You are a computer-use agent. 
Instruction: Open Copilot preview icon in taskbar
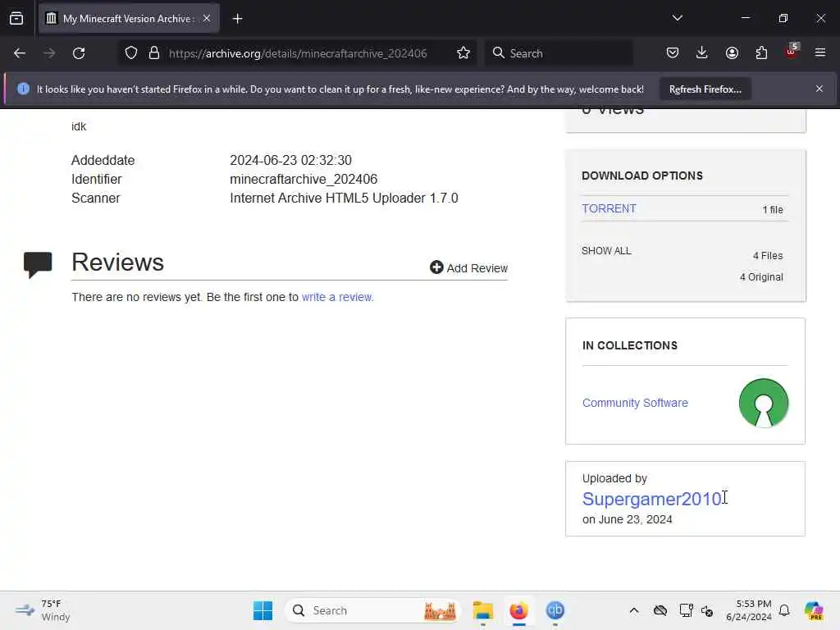[814, 610]
